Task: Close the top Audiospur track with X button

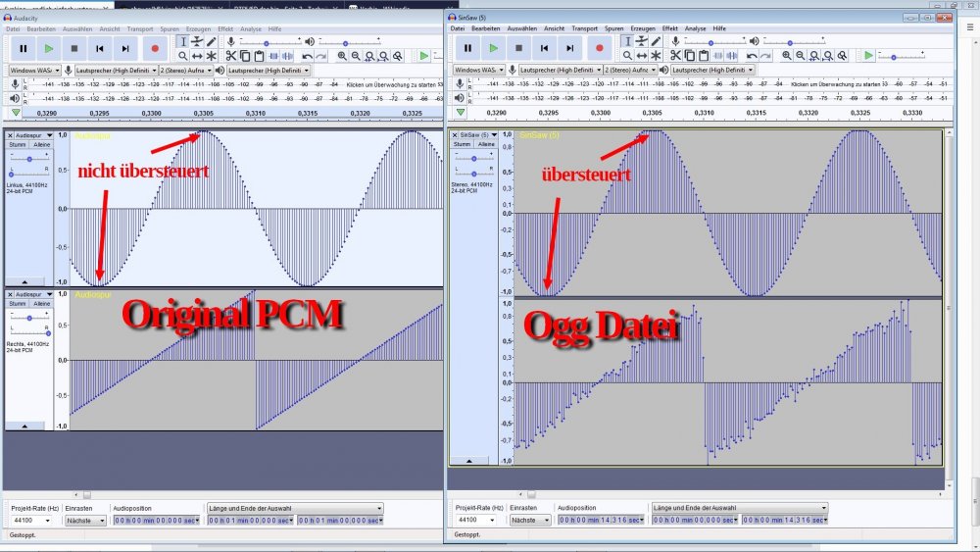Action: (10, 134)
